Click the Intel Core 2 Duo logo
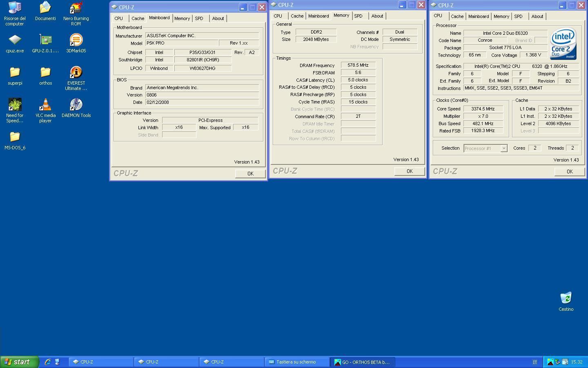 [x=563, y=43]
